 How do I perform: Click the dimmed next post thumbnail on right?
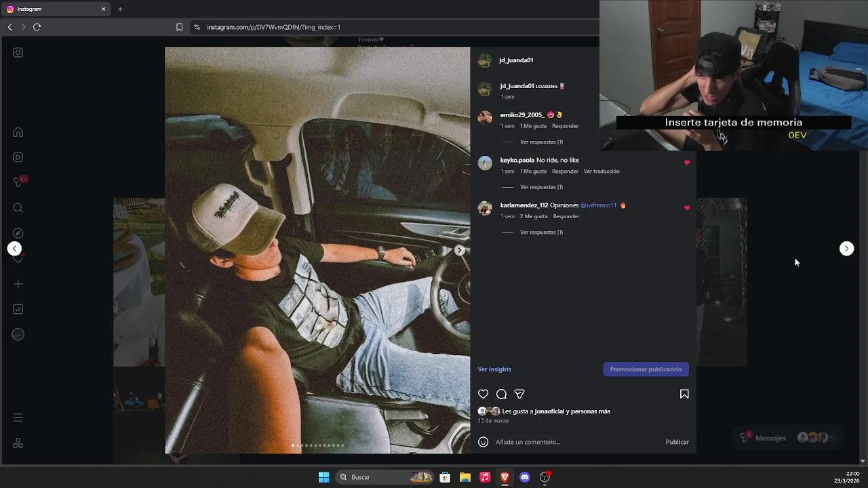point(722,282)
